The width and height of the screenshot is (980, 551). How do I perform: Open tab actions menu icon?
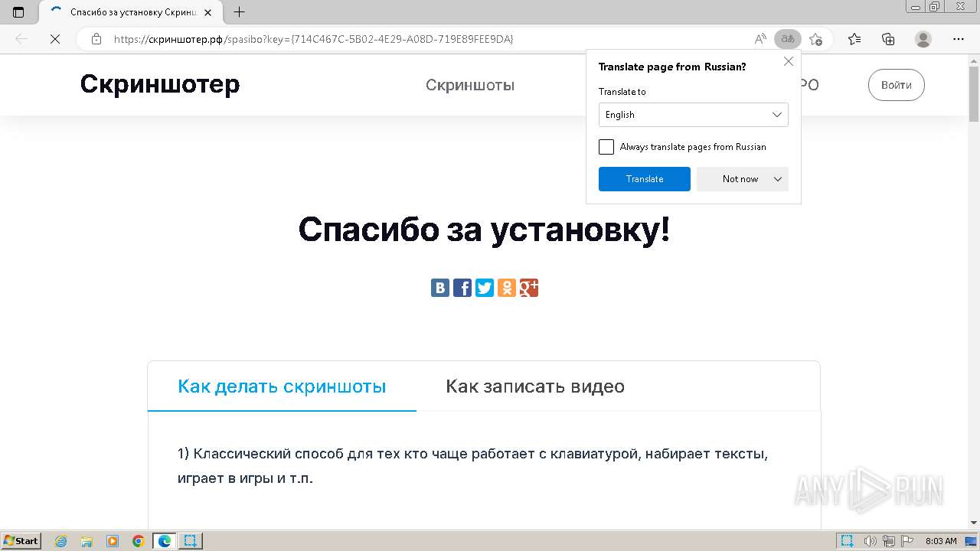click(18, 12)
